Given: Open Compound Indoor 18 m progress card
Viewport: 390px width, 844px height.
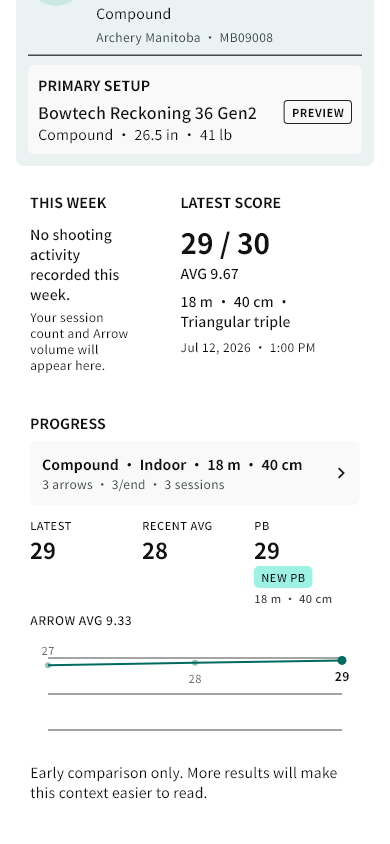Looking at the screenshot, I should (x=195, y=473).
